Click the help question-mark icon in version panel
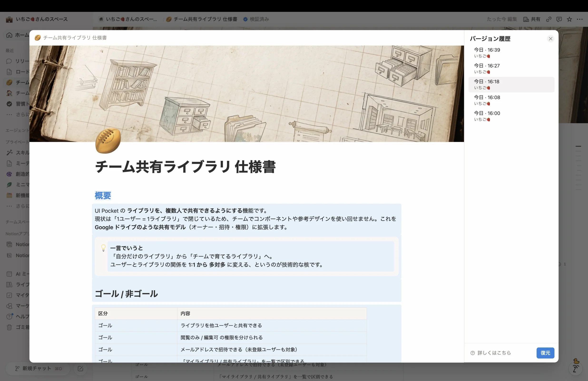Screen dimensions: 588x381 tap(472, 353)
